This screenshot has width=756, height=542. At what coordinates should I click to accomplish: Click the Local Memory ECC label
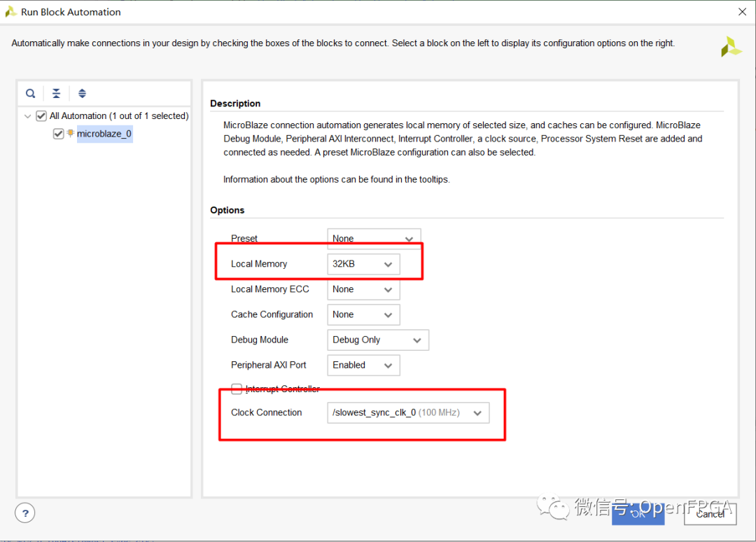(270, 289)
